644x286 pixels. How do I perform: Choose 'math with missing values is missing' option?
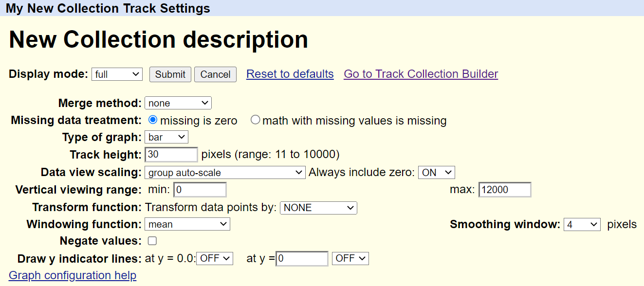tap(256, 120)
